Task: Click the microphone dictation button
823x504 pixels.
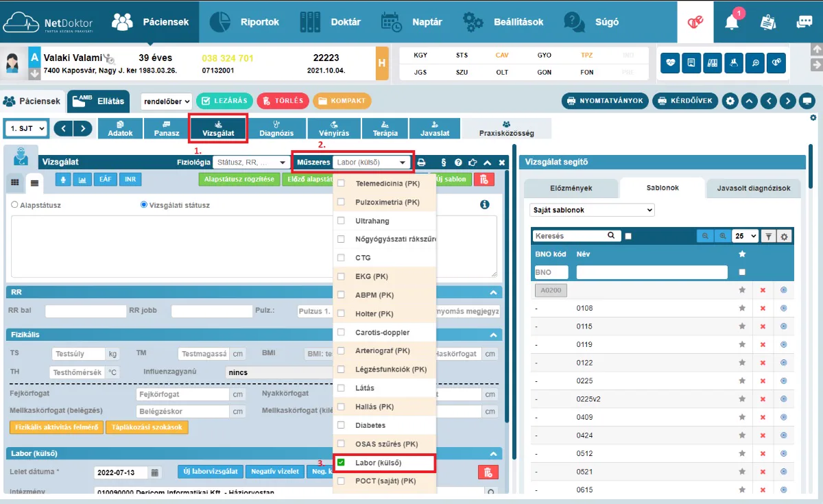Action: tap(64, 180)
